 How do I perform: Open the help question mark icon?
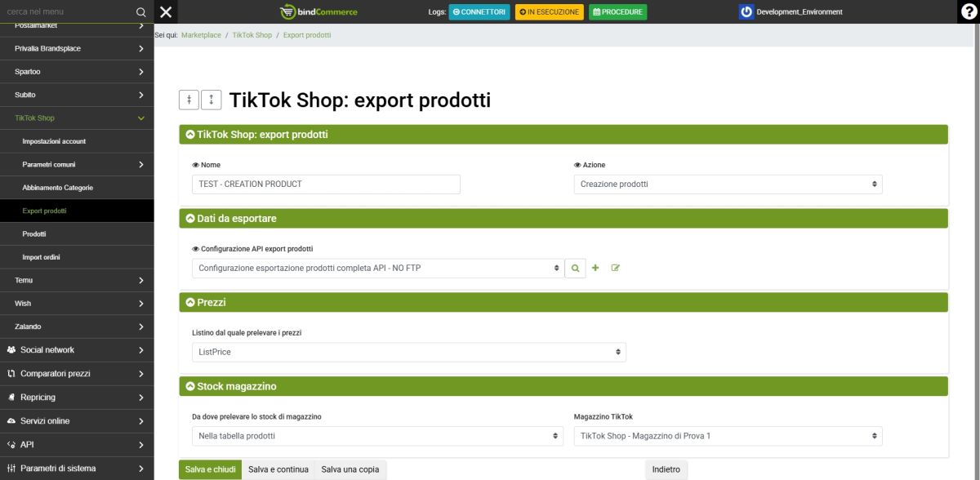pyautogui.click(x=969, y=11)
